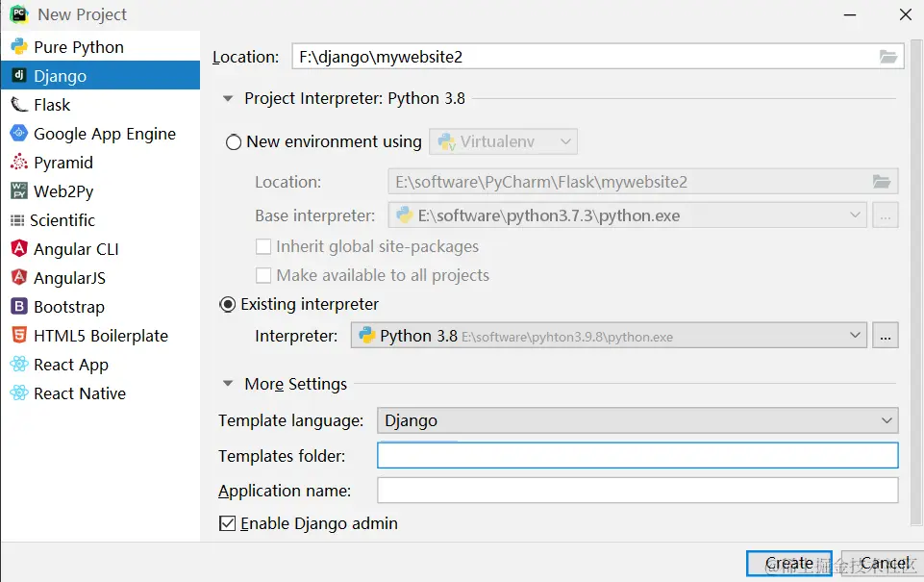Close the New Project dialog
Viewport: 924px width, 582px height.
click(x=906, y=14)
